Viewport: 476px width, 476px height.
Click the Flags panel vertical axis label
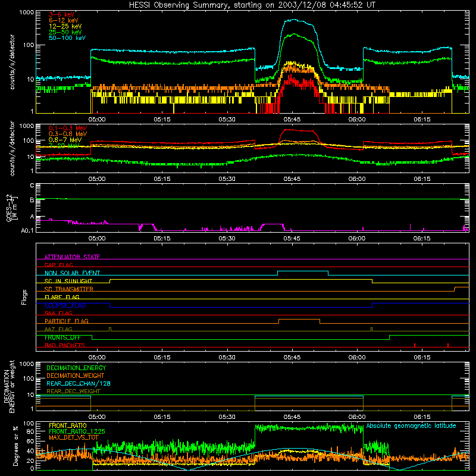click(24, 297)
